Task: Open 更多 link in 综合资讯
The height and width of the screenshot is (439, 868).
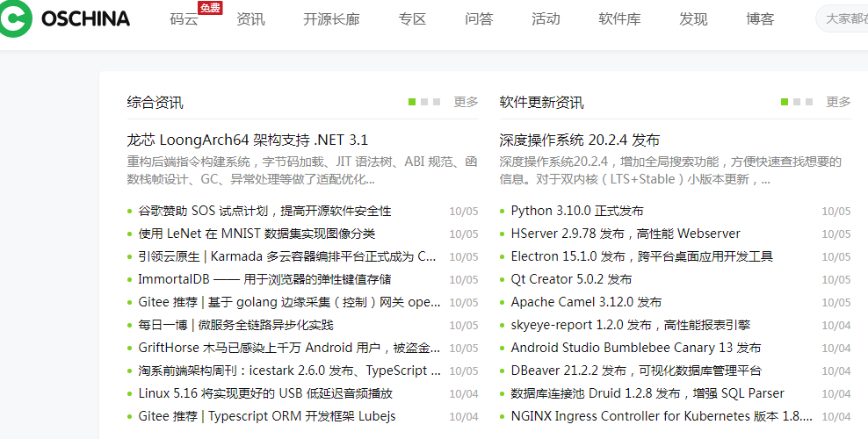Action: point(467,102)
